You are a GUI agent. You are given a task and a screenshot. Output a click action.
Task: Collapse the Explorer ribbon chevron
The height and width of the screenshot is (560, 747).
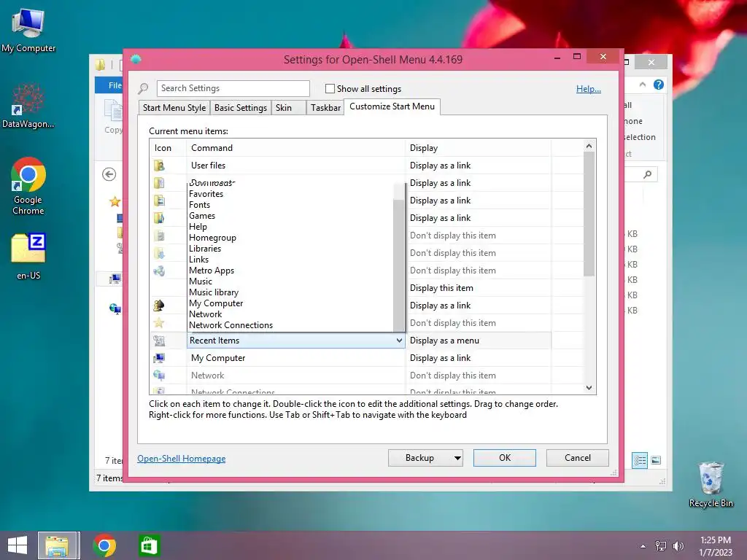pyautogui.click(x=643, y=85)
